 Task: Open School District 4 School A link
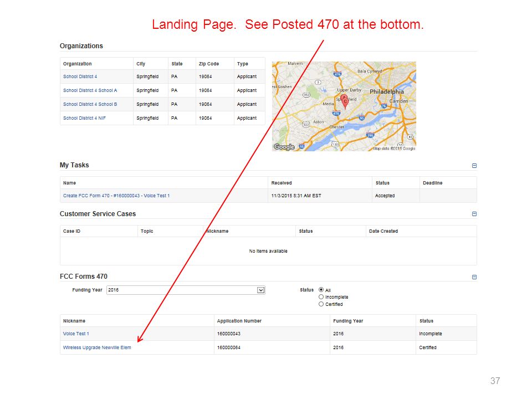90,90
